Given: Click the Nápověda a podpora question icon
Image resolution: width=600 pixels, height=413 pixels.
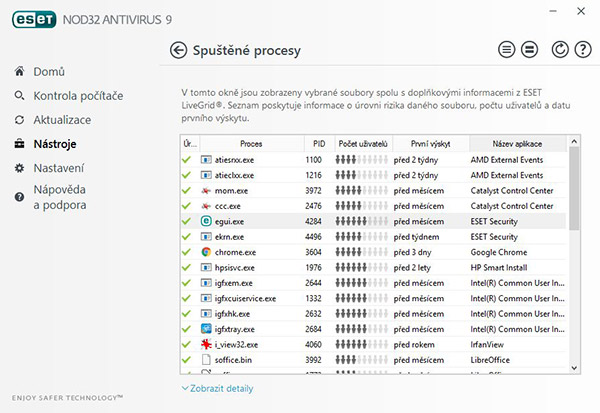Looking at the screenshot, I should coord(20,197).
